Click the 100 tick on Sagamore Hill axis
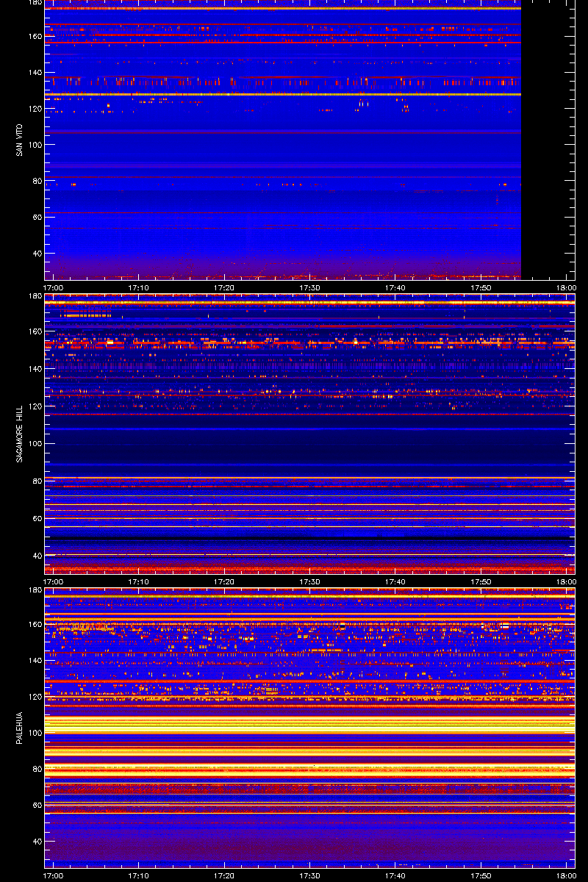Image resolution: width=588 pixels, height=882 pixels. coord(35,444)
